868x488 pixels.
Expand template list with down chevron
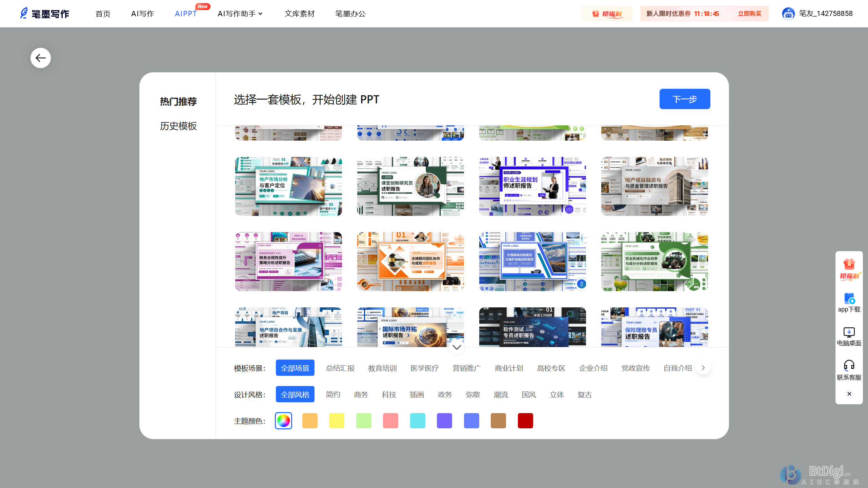pos(457,347)
